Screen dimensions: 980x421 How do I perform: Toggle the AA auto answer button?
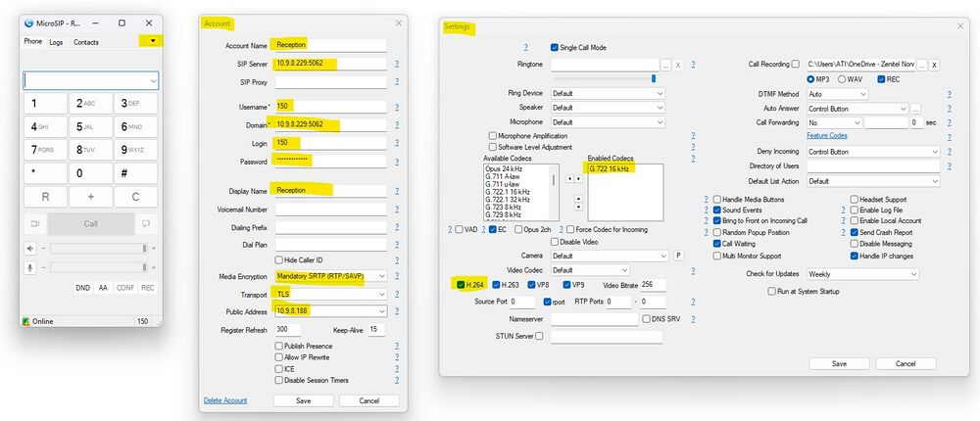(x=103, y=288)
